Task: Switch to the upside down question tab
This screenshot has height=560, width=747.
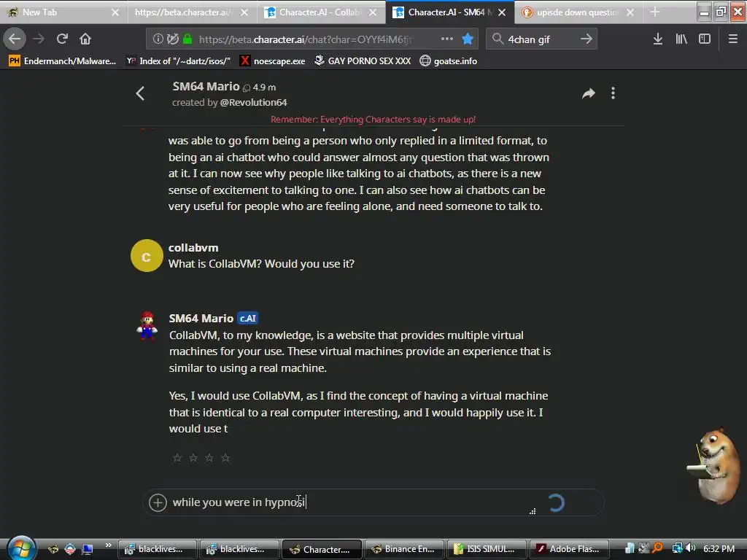Action: 578,12
